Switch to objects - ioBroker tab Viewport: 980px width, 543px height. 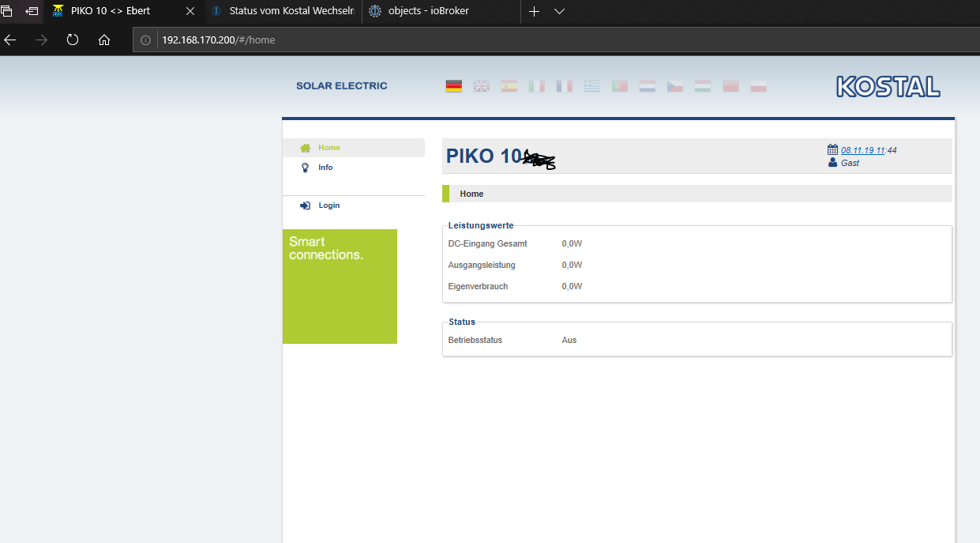[441, 11]
